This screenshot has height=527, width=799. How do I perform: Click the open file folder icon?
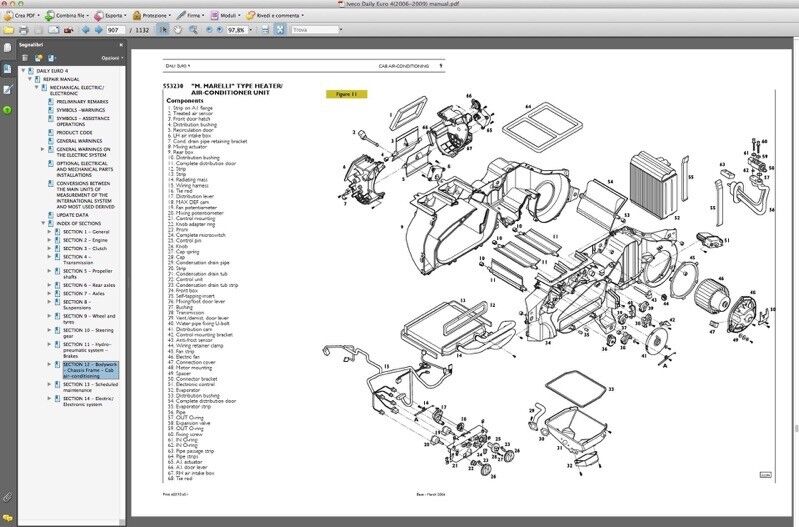[7, 30]
